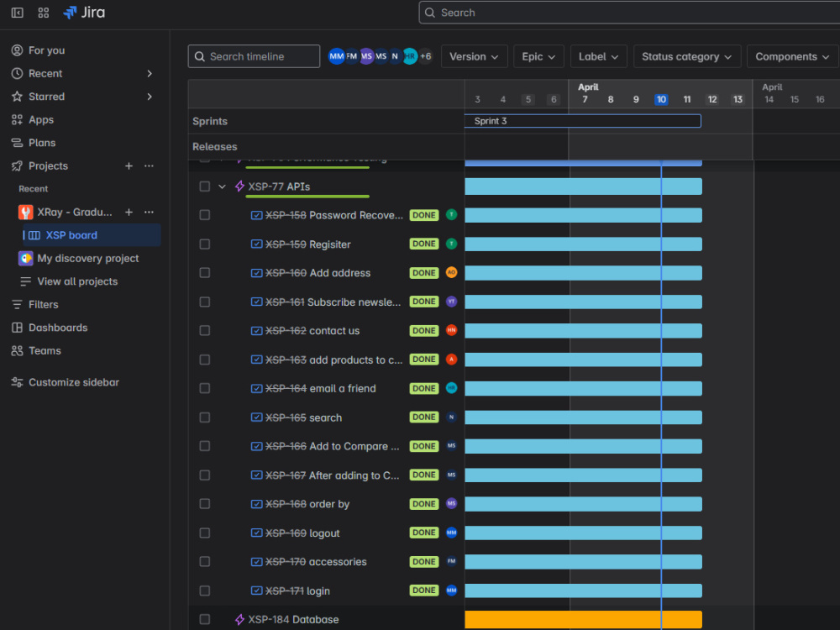
Task: Open the +6 more assignees avatar
Action: click(x=425, y=56)
